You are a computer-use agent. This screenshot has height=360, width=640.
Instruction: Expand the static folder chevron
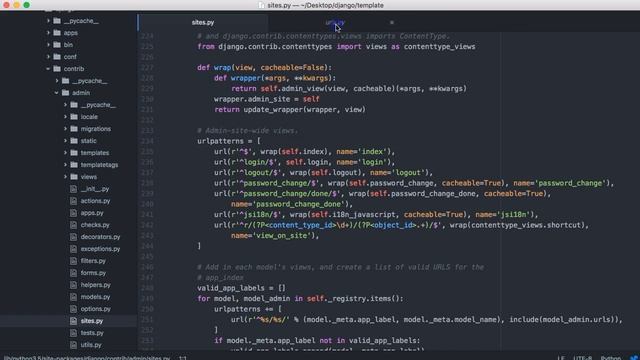pos(65,140)
